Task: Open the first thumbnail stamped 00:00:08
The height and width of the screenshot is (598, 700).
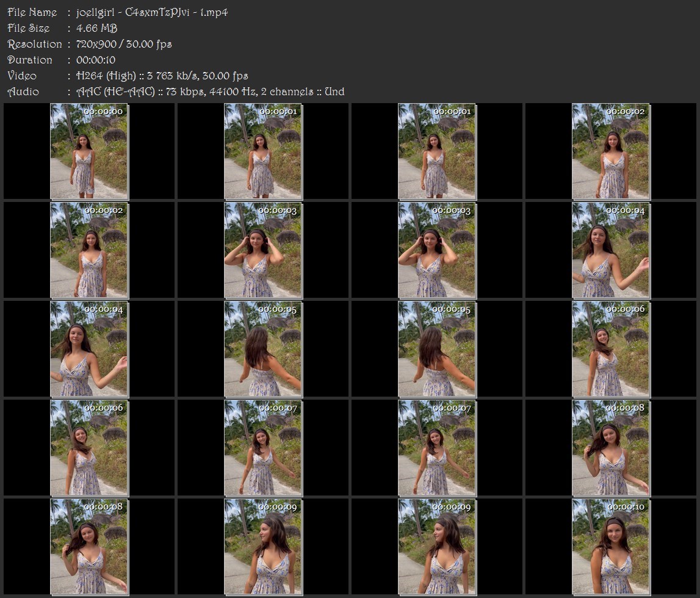Action: coord(611,448)
